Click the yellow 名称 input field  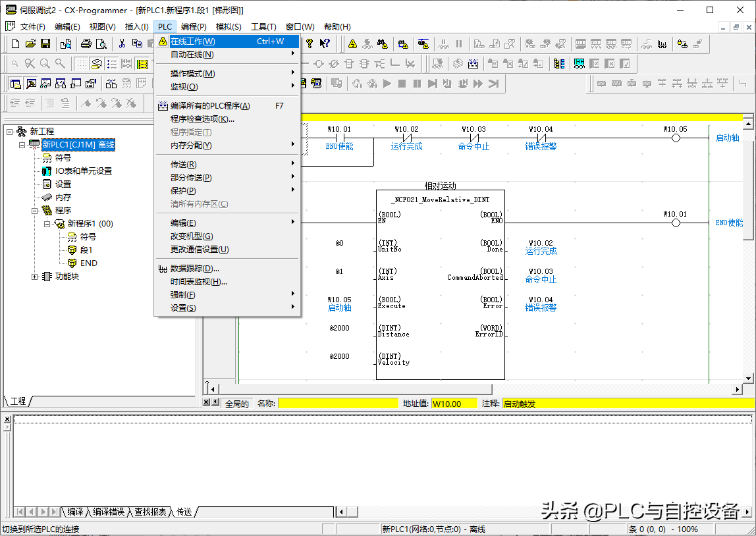click(x=338, y=404)
